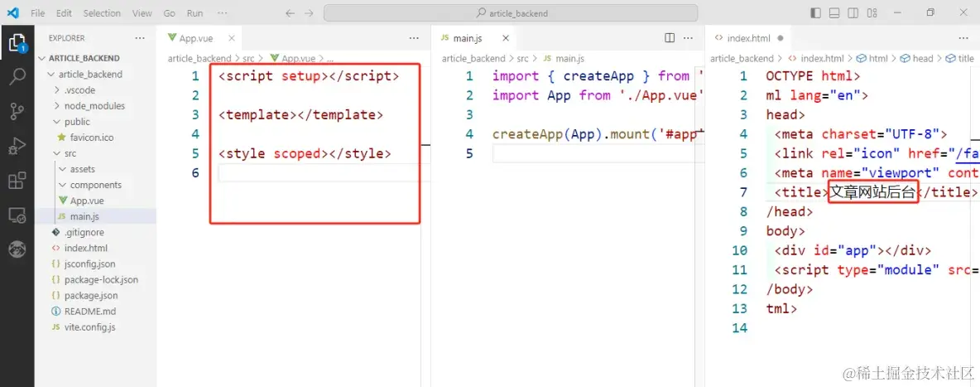Open more actions in the Explorer header
This screenshot has height=387, width=980.
[x=139, y=38]
